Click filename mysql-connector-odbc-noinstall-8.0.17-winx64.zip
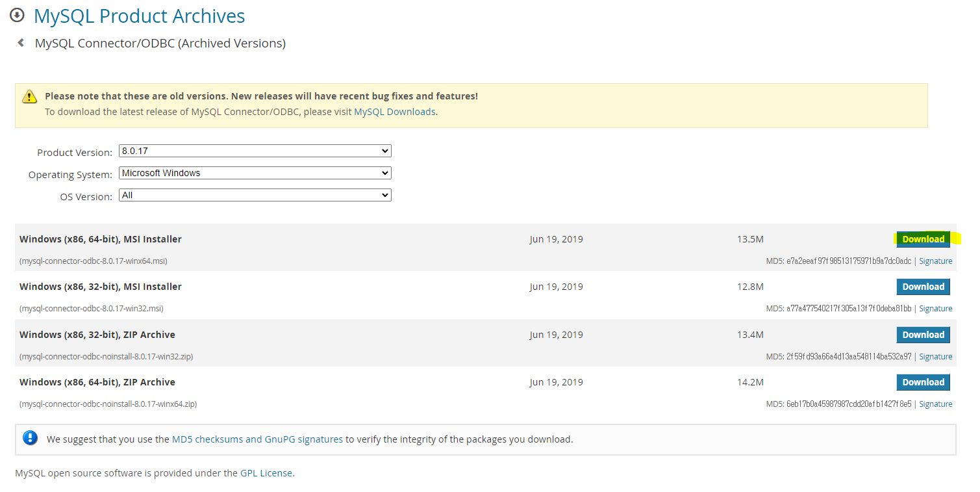The width and height of the screenshot is (980, 492). pos(108,404)
